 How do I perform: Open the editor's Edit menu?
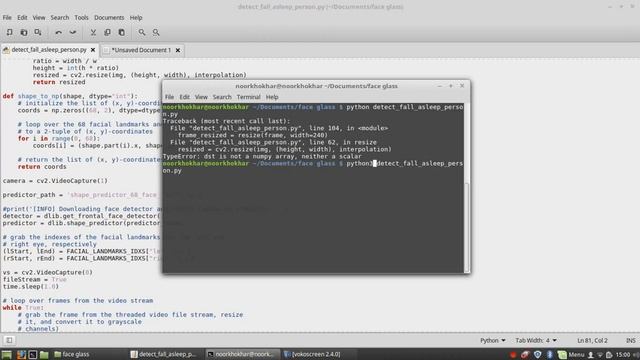pyautogui.click(x=22, y=18)
